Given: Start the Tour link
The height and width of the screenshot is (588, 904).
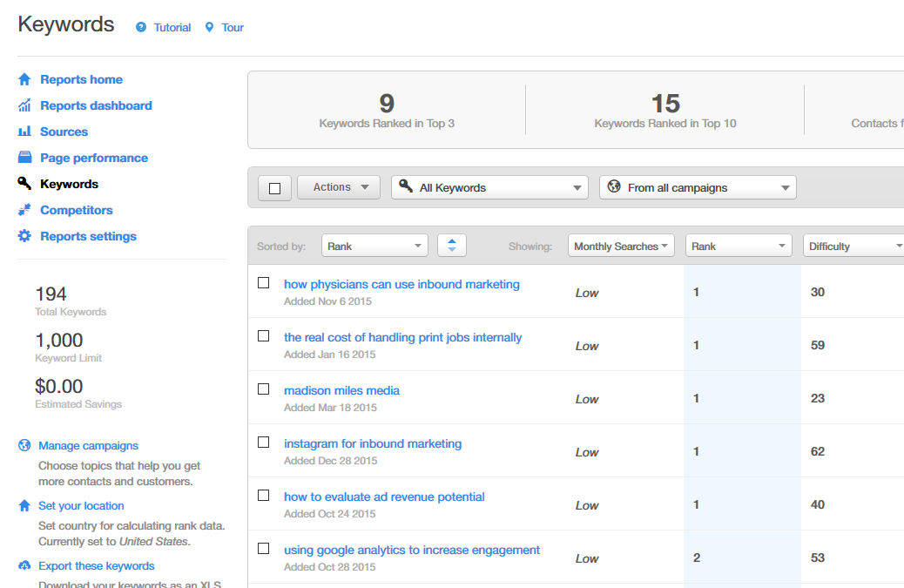Looking at the screenshot, I should point(233,28).
